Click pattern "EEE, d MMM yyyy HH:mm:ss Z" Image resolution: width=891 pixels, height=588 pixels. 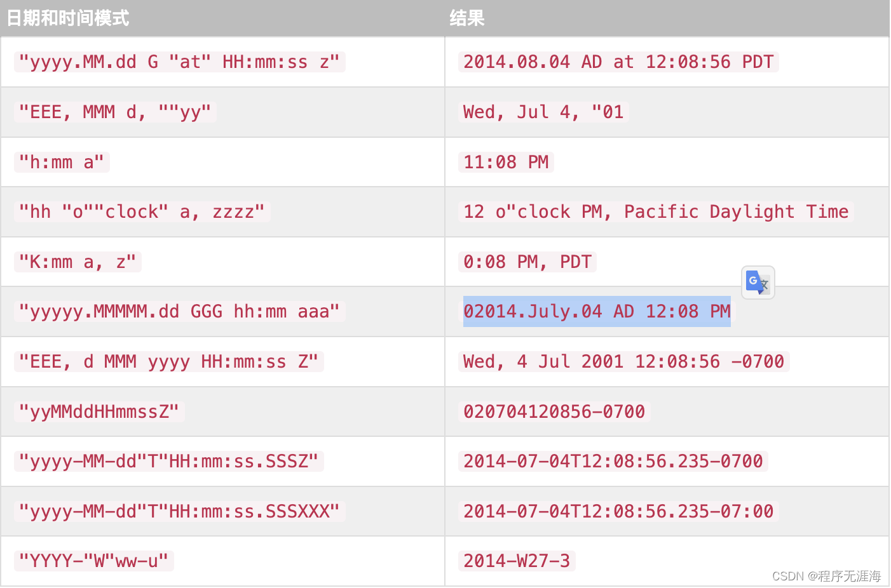click(x=169, y=361)
